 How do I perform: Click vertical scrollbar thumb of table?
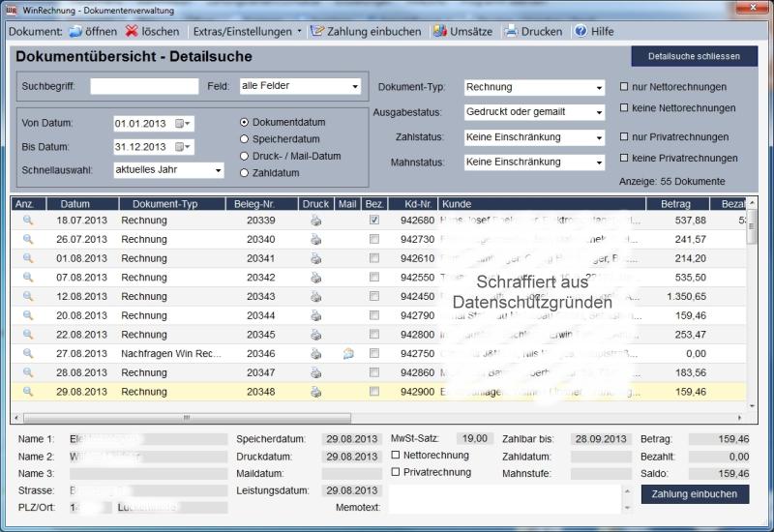tap(752, 226)
